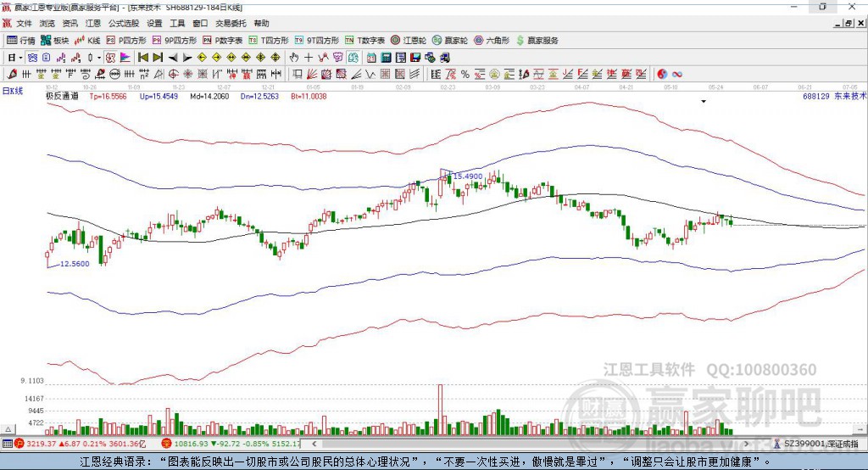Click the 日K线 label

pyautogui.click(x=13, y=91)
